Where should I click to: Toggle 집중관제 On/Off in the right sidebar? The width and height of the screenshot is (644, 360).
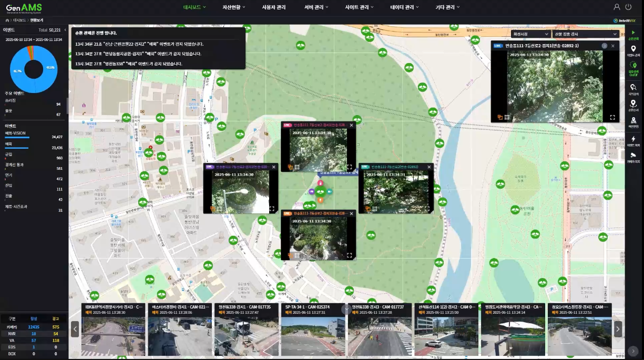(633, 67)
